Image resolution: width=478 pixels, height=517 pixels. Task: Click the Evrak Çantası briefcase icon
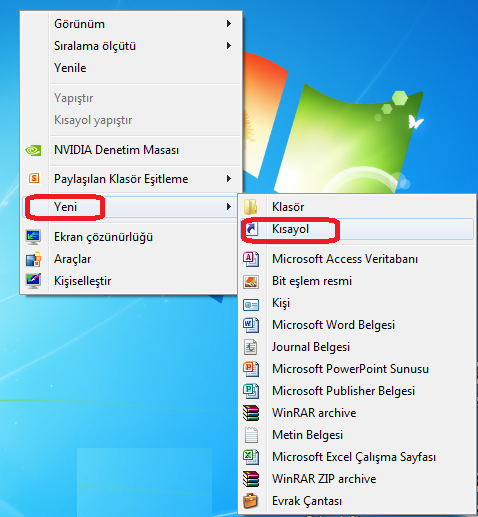pos(251,501)
